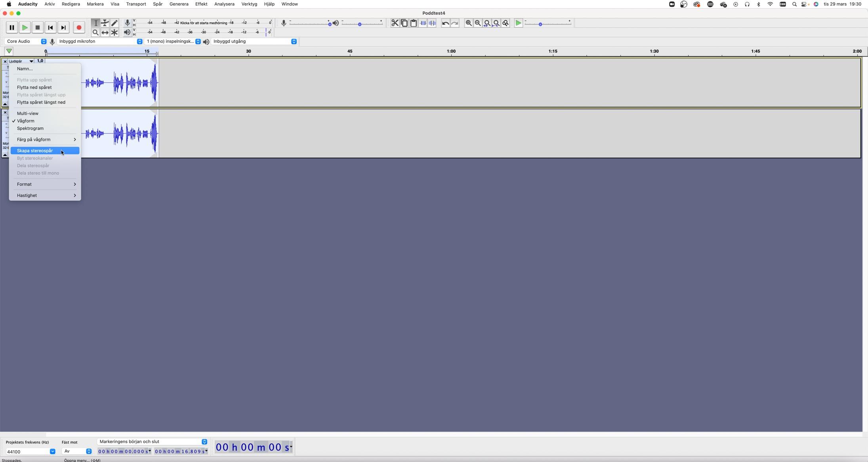This screenshot has height=462, width=868.
Task: Select the Draw pencil tool
Action: point(114,23)
